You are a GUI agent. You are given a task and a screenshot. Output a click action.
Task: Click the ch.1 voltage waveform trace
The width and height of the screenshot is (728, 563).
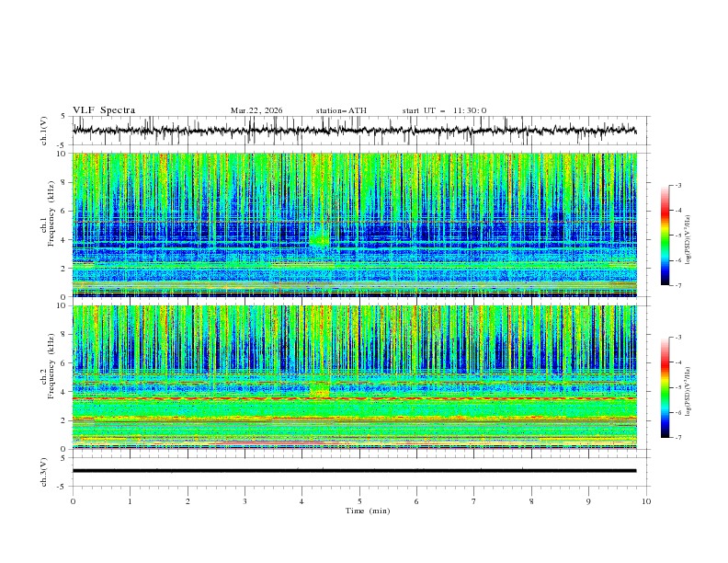[354, 131]
